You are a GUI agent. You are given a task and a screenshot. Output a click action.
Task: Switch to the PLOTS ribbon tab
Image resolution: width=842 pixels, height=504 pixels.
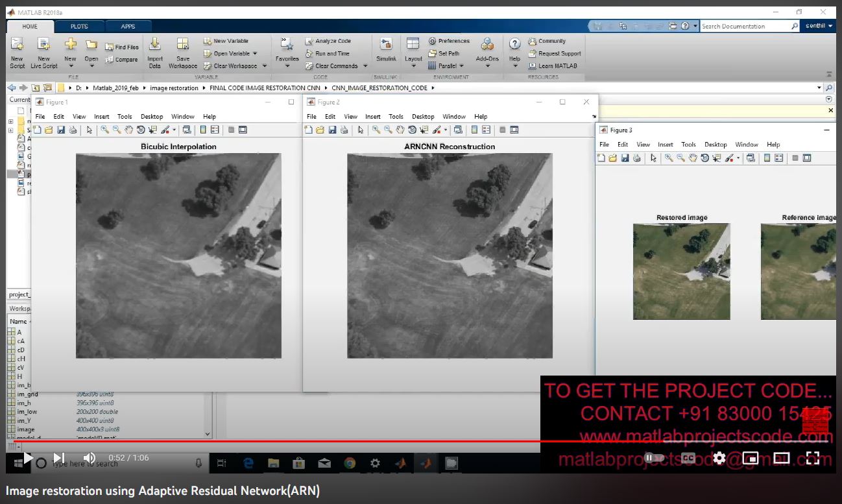79,27
